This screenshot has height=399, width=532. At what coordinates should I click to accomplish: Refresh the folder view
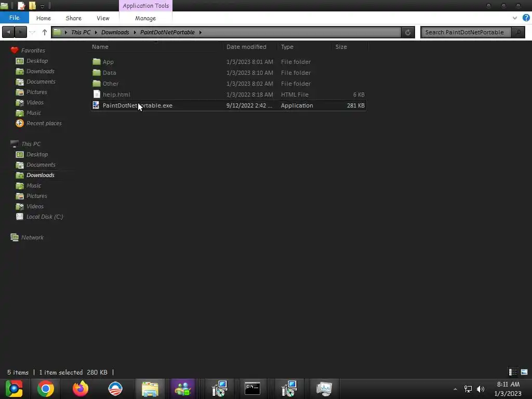click(x=408, y=32)
